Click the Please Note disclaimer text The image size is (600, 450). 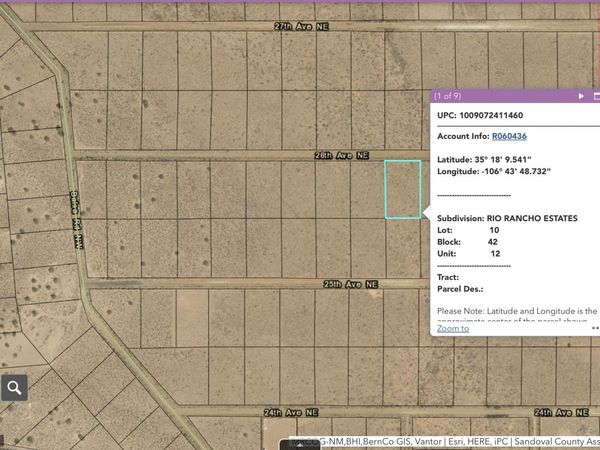[517, 315]
